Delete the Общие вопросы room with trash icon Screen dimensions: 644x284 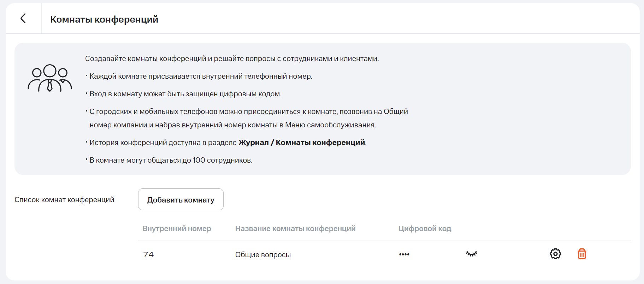click(x=581, y=254)
